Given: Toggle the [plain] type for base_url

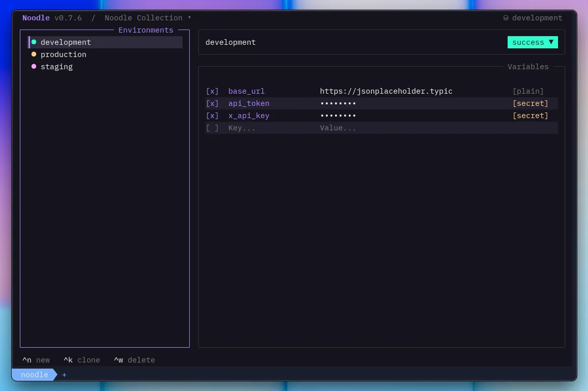Looking at the screenshot, I should coord(528,91).
